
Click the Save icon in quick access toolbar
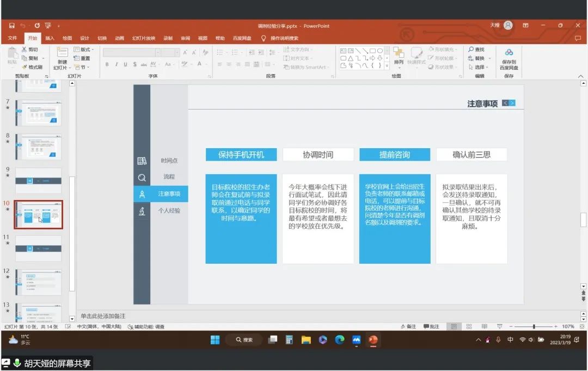click(11, 26)
